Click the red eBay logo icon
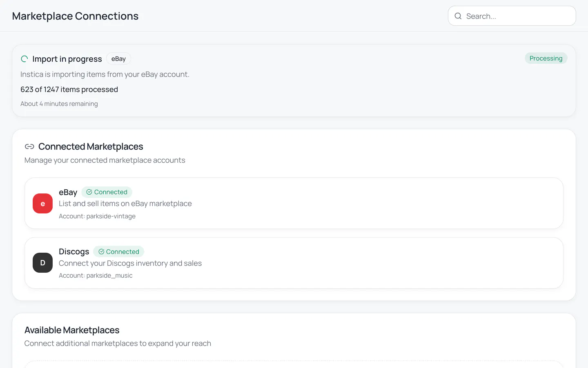 click(x=43, y=203)
